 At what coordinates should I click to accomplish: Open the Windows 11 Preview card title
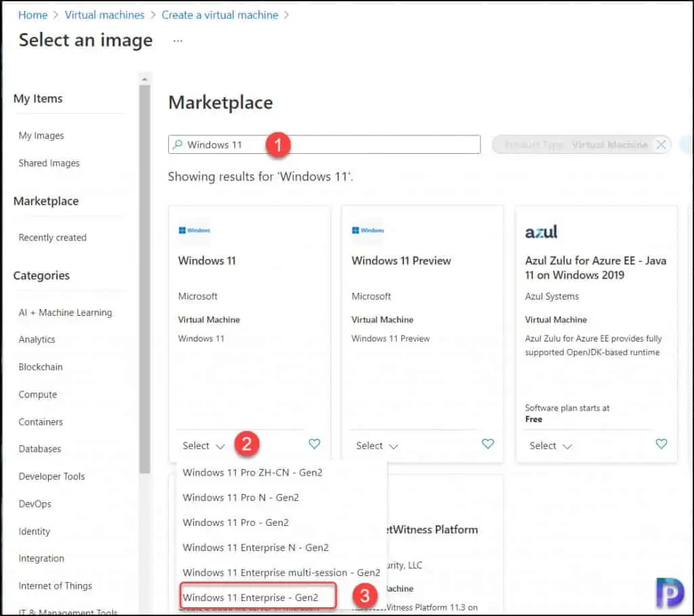[401, 261]
